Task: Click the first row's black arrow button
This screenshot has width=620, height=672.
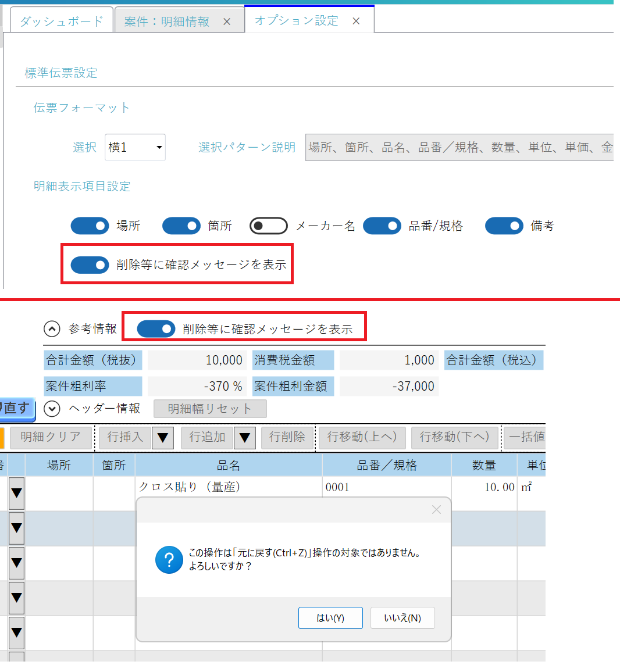Action: (16, 493)
